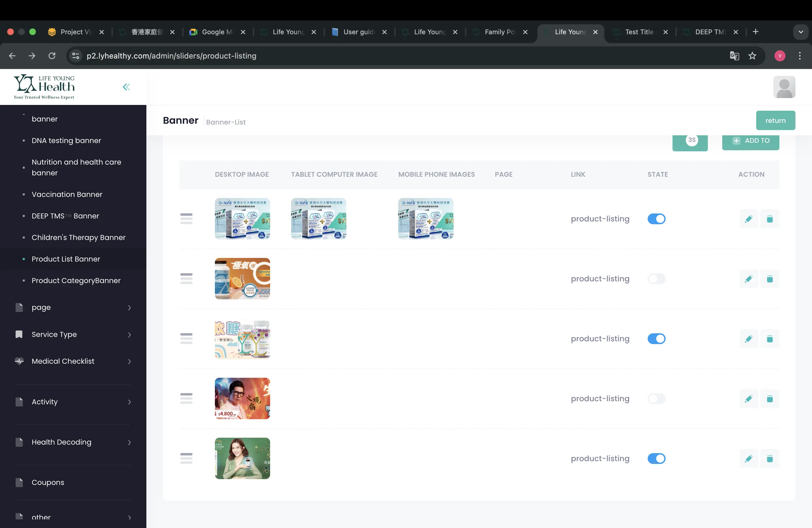Open the Product CategoryBanner menu item
The width and height of the screenshot is (812, 528).
tap(76, 281)
